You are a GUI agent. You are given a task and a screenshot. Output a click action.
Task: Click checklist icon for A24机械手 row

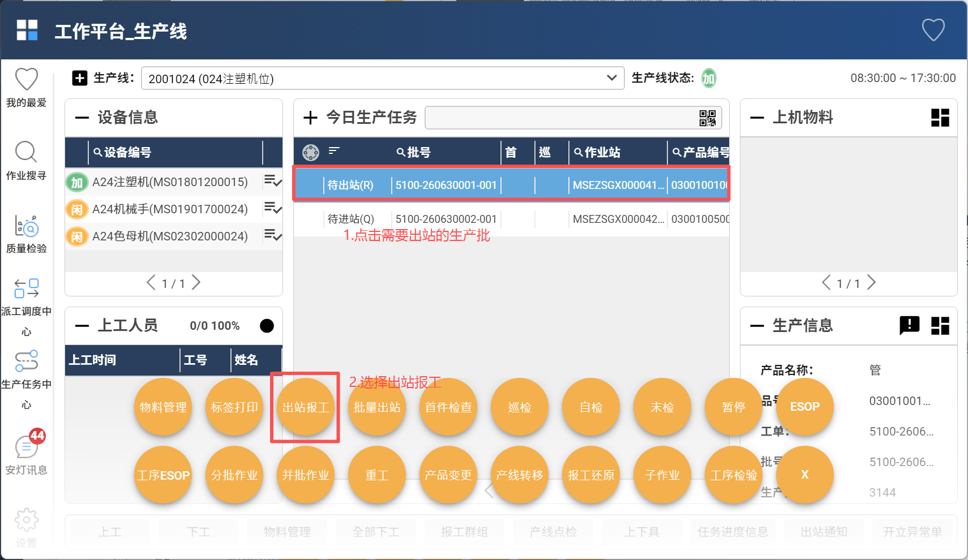pyautogui.click(x=273, y=208)
